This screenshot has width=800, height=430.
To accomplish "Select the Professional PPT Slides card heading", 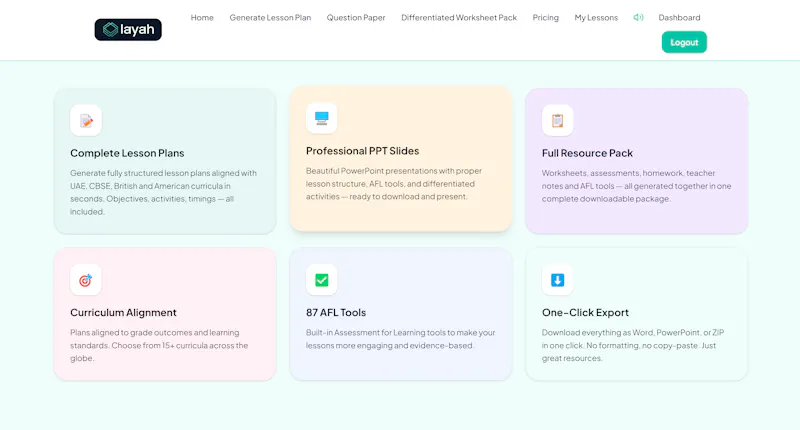I will (x=362, y=151).
